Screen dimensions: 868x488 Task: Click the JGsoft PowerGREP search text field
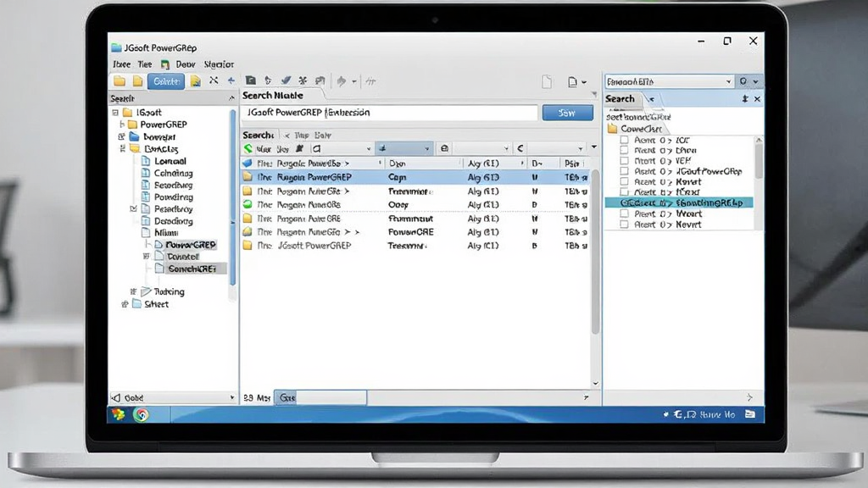coord(389,113)
